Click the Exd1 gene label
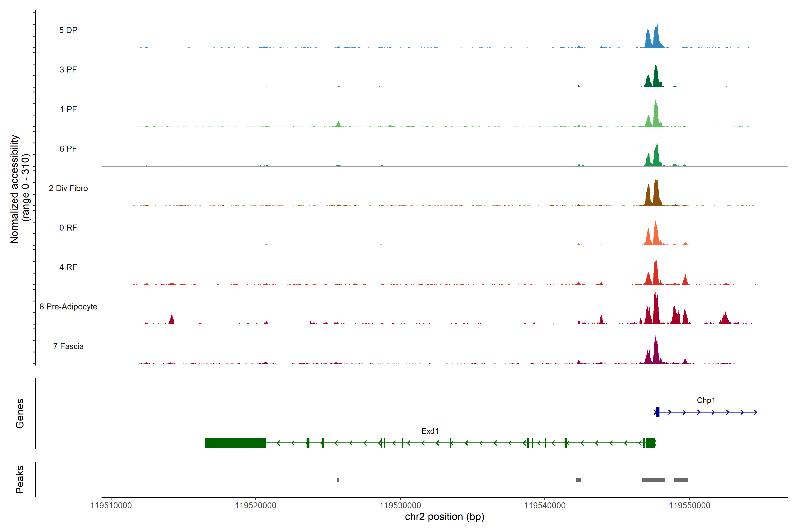Image resolution: width=798 pixels, height=532 pixels. pyautogui.click(x=430, y=431)
